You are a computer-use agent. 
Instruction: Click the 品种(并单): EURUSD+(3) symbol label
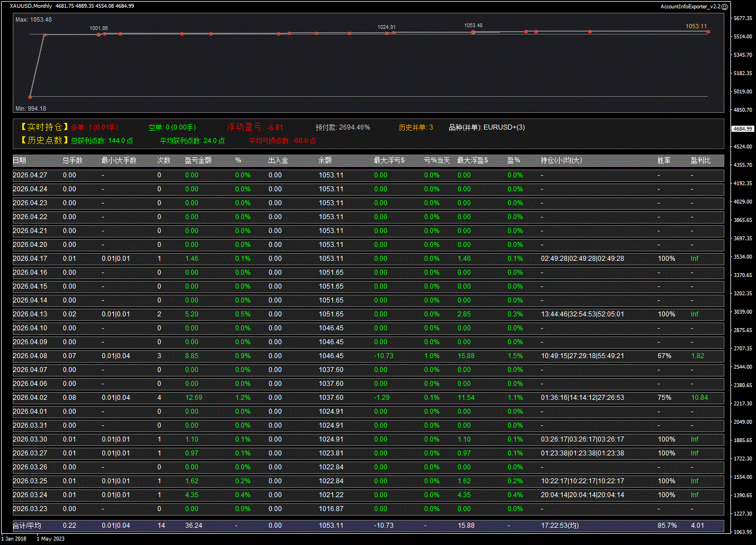486,127
